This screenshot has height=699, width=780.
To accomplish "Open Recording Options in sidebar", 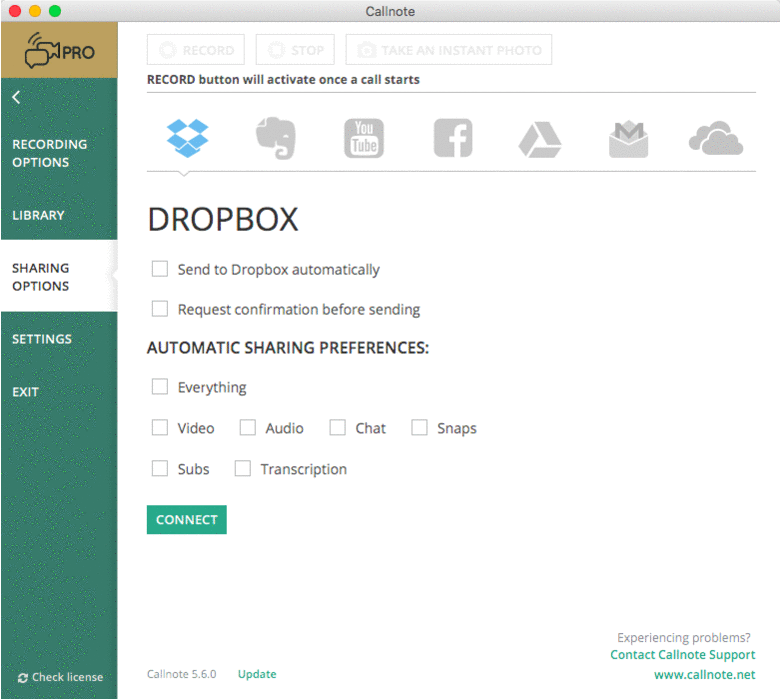I will tap(50, 153).
